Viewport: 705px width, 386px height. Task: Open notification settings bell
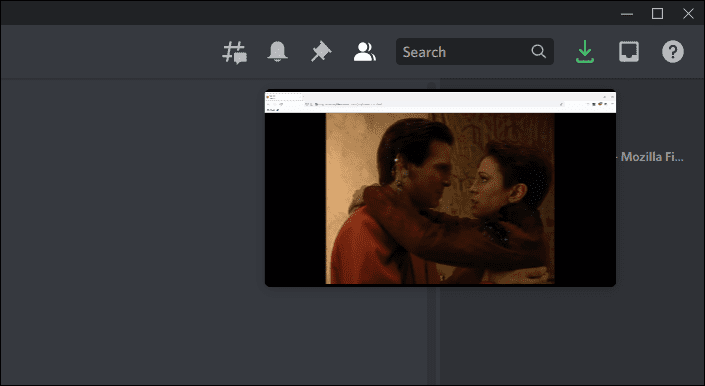point(277,52)
